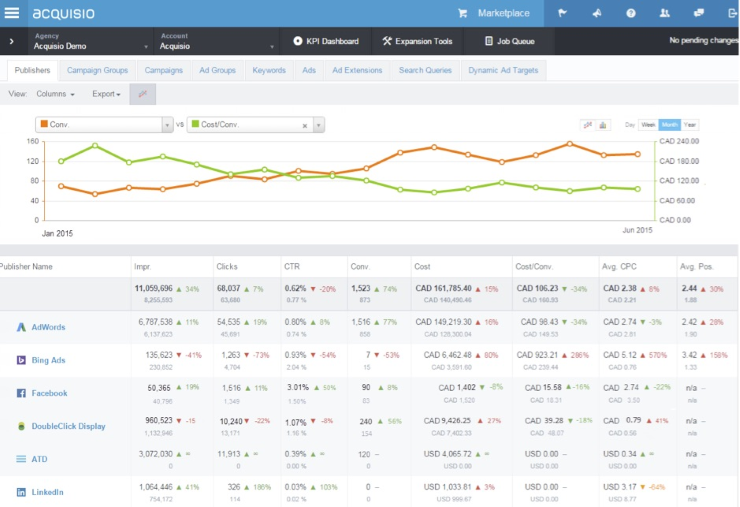Open the help question mark icon
740x507 pixels.
(631, 13)
